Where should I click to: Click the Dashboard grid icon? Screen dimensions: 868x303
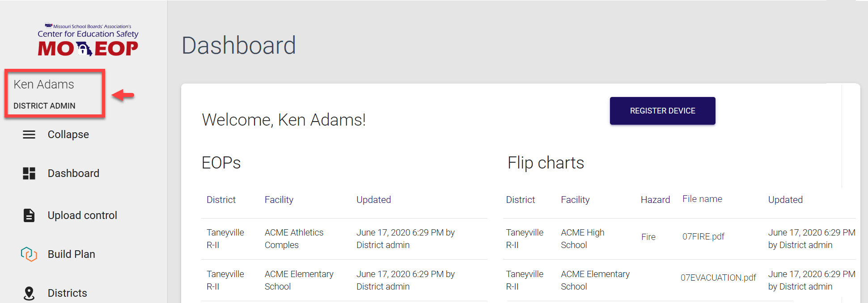point(29,173)
